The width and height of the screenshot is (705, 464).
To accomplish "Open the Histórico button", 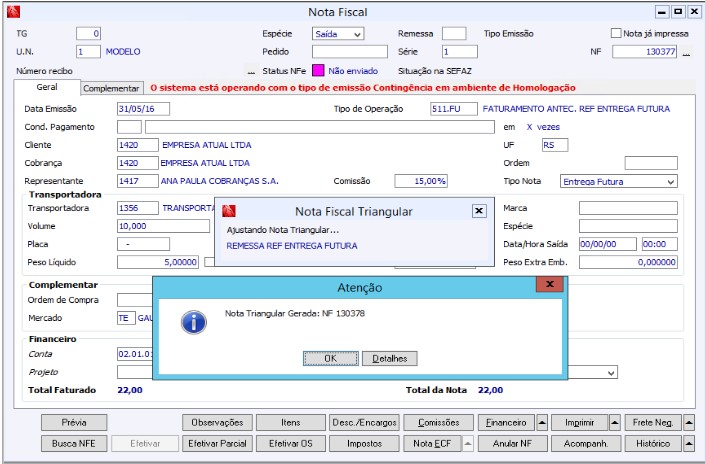I will point(653,444).
